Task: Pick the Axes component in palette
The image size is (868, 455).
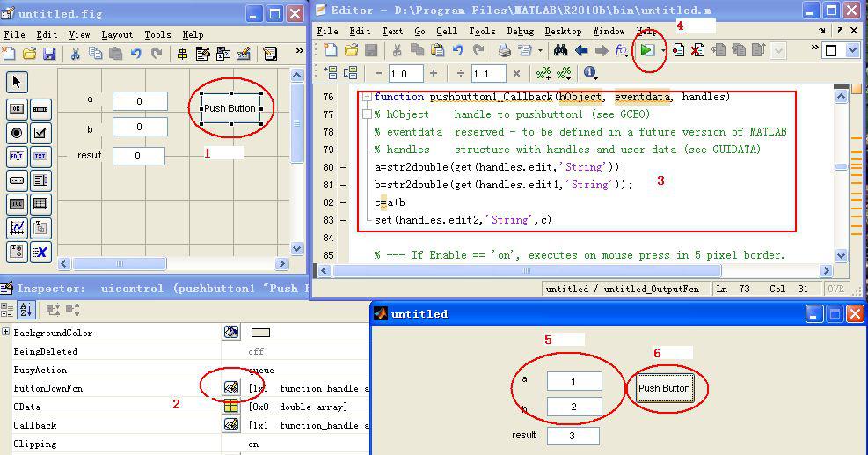Action: pyautogui.click(x=17, y=228)
